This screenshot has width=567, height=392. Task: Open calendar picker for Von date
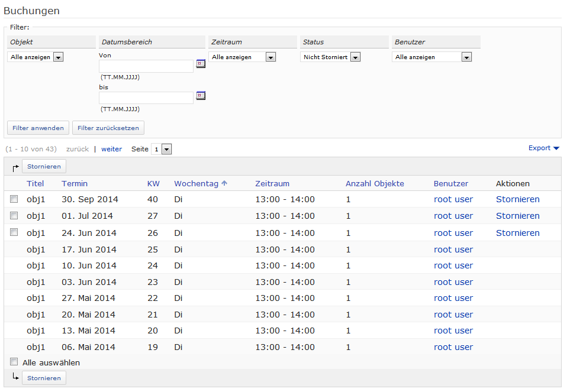pyautogui.click(x=200, y=64)
